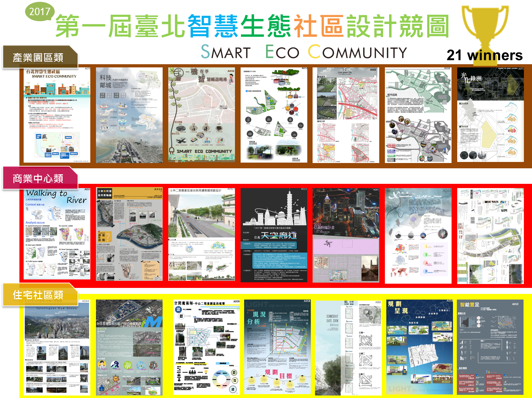Open the 2025 信義幹線計畫 night city poster

pyautogui.click(x=346, y=235)
